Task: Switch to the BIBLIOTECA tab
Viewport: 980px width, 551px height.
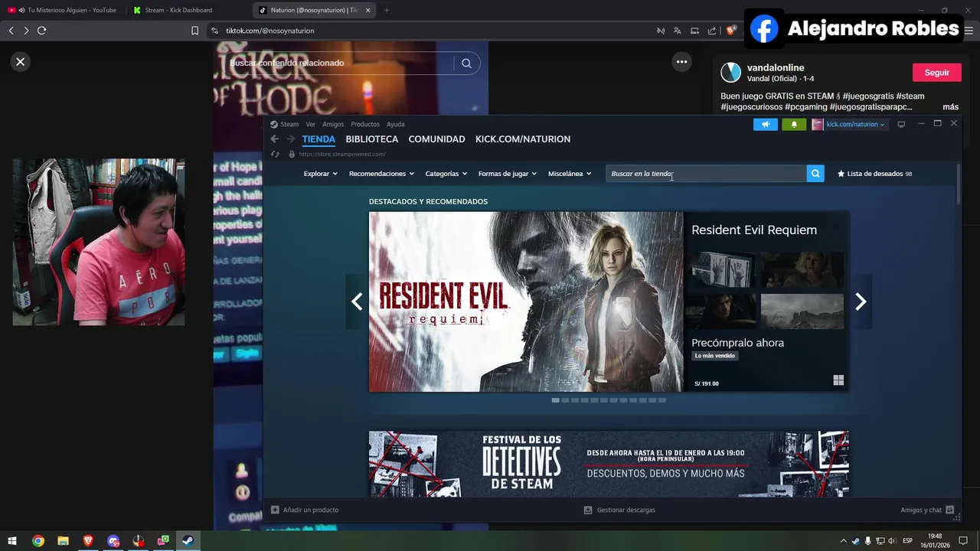Action: click(x=371, y=139)
